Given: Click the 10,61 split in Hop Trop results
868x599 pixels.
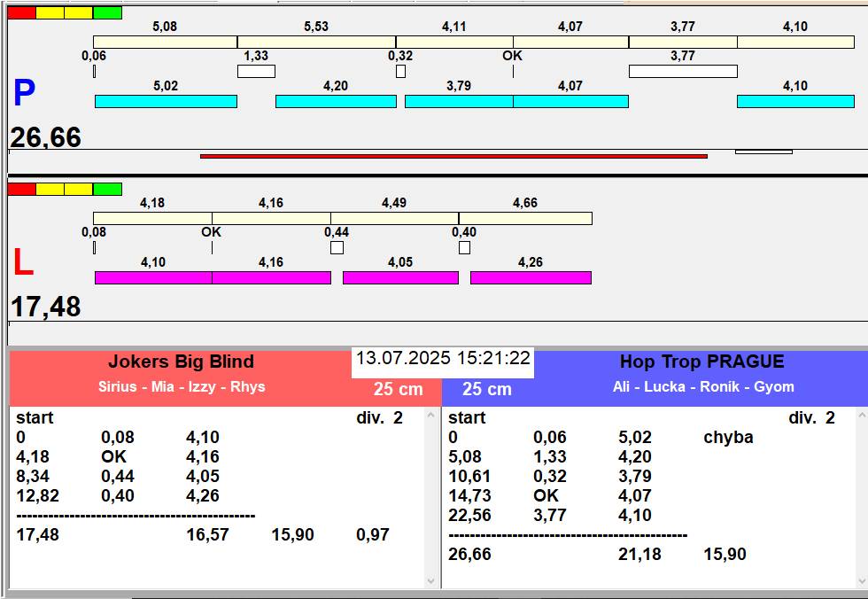Looking at the screenshot, I should pos(469,476).
